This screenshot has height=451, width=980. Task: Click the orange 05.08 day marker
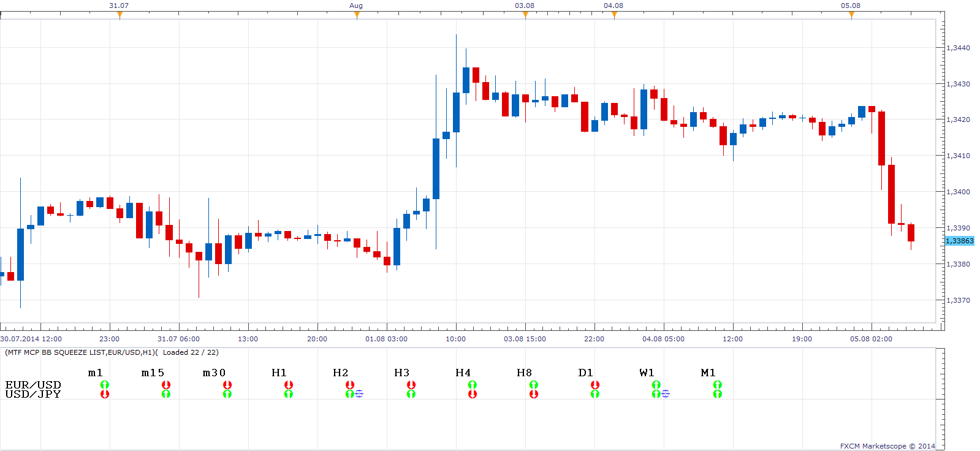tap(851, 15)
